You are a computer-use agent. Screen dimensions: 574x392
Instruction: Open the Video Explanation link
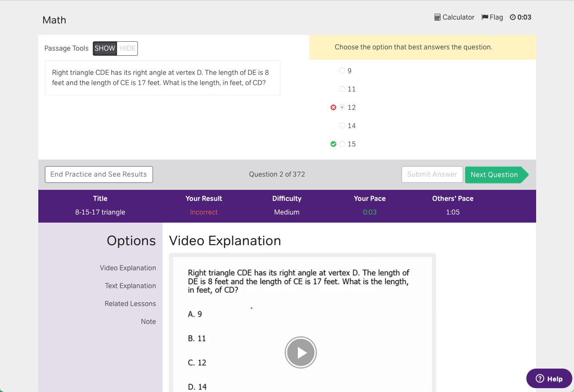[128, 268]
